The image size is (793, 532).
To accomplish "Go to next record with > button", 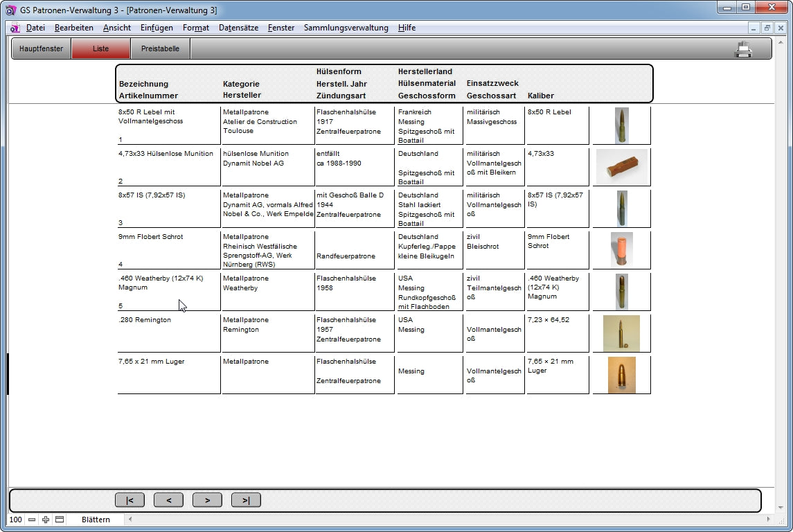I will click(207, 500).
